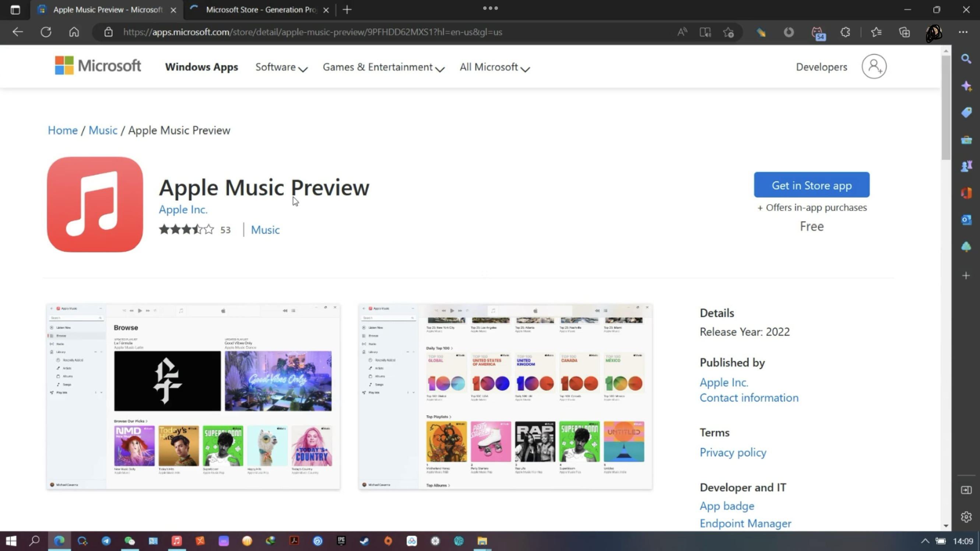
Task: Open Shopping tag in sidebar
Action: pos(966,113)
